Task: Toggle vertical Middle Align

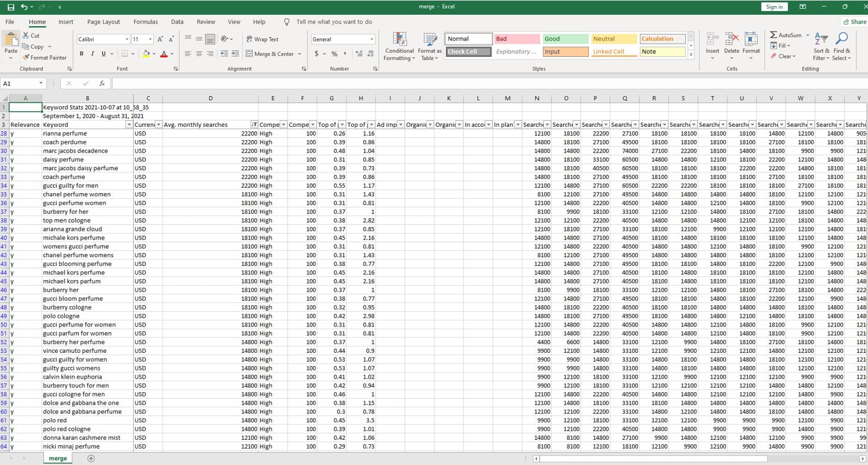Action: [199, 39]
